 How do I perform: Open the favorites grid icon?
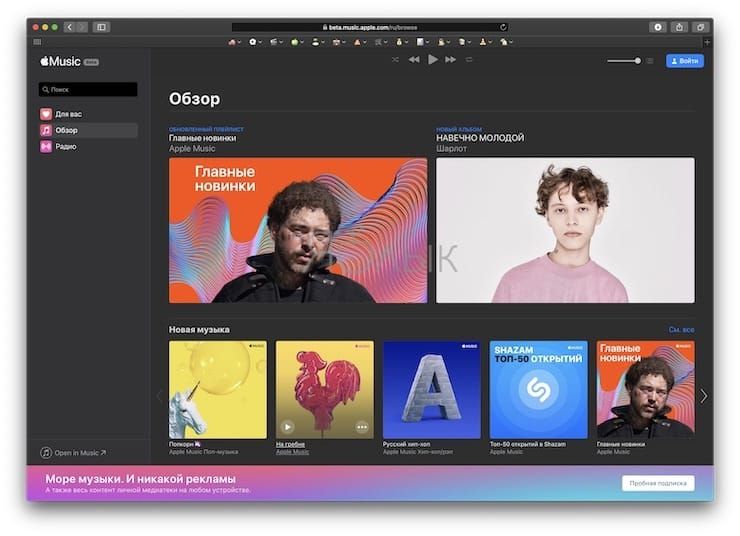pos(37,42)
